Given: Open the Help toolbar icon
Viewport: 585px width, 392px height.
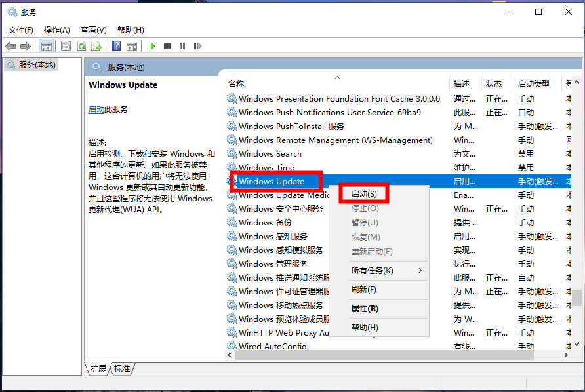Looking at the screenshot, I should coord(116,47).
